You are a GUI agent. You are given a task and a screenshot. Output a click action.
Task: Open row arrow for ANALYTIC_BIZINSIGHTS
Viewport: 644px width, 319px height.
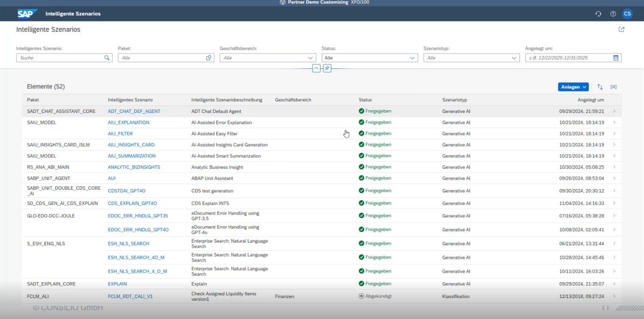(614, 167)
